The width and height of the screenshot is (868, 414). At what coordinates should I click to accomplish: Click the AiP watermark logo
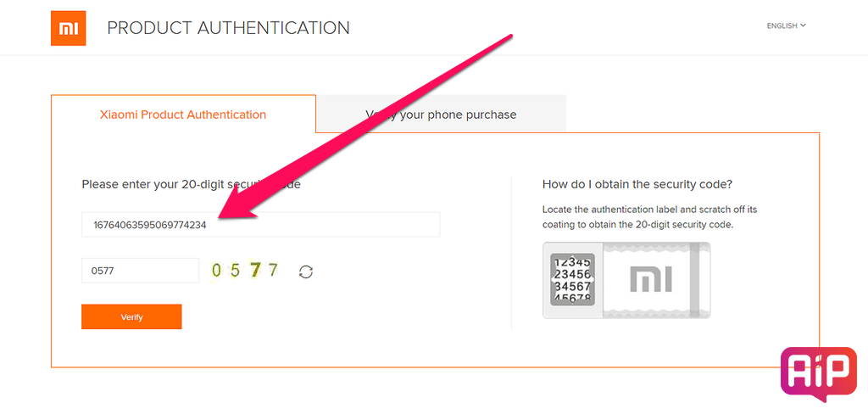818,373
